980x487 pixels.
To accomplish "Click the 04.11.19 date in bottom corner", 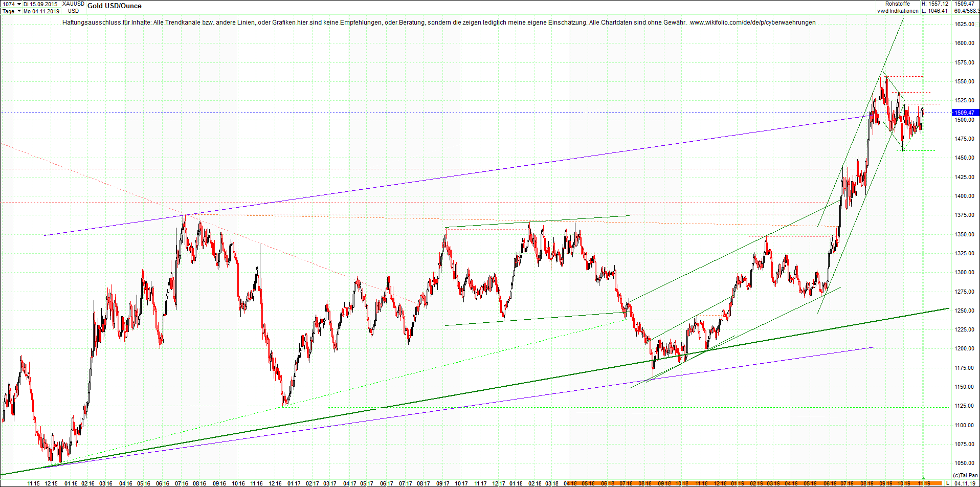I will tap(964, 483).
